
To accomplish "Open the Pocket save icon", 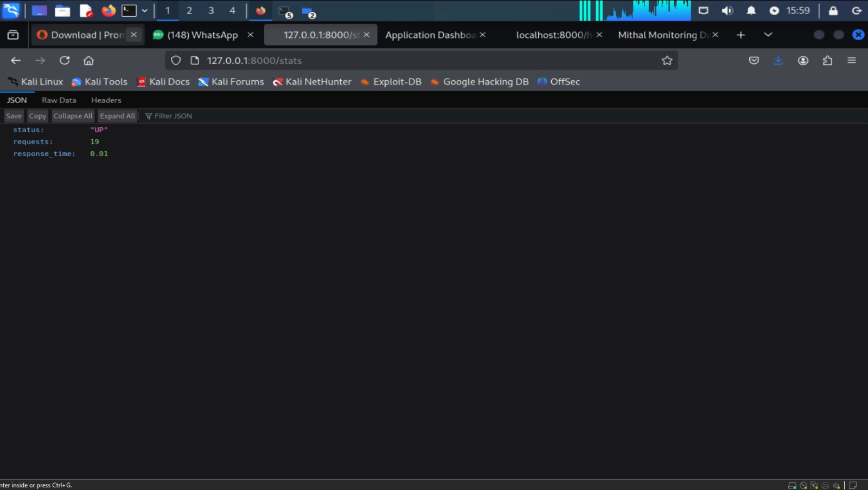I will pyautogui.click(x=754, y=60).
